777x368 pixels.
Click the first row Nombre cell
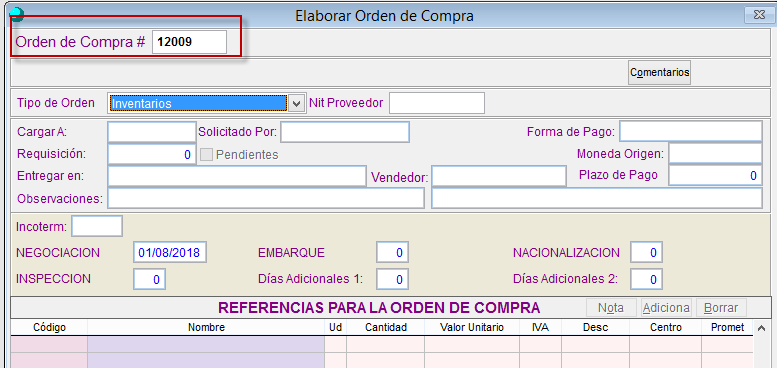tap(206, 344)
